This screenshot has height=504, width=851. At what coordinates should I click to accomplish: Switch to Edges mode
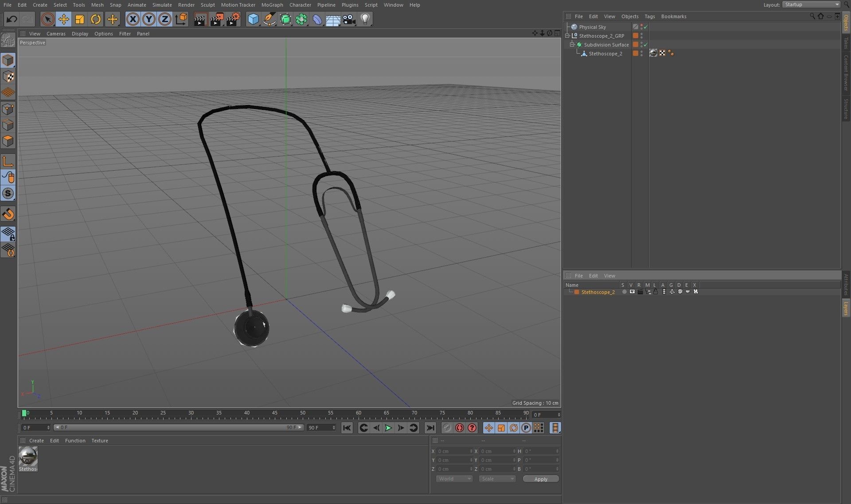pos(8,125)
